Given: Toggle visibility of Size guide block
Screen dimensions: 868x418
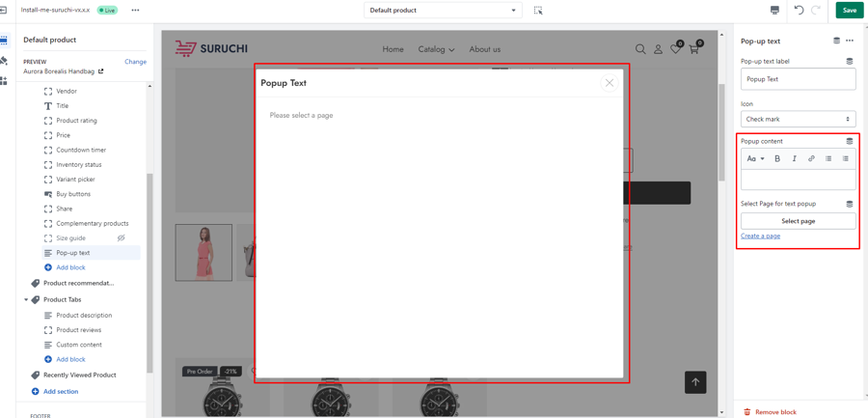Looking at the screenshot, I should coord(122,238).
